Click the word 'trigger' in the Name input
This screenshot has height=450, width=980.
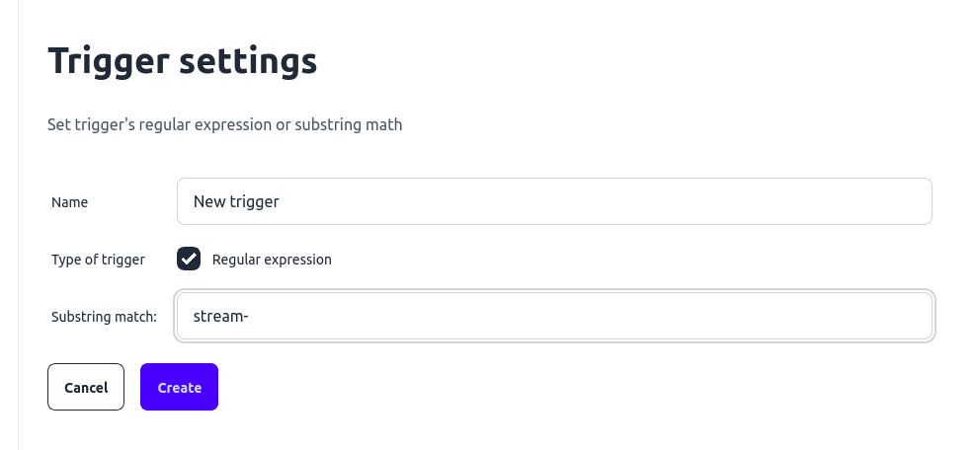coord(255,201)
